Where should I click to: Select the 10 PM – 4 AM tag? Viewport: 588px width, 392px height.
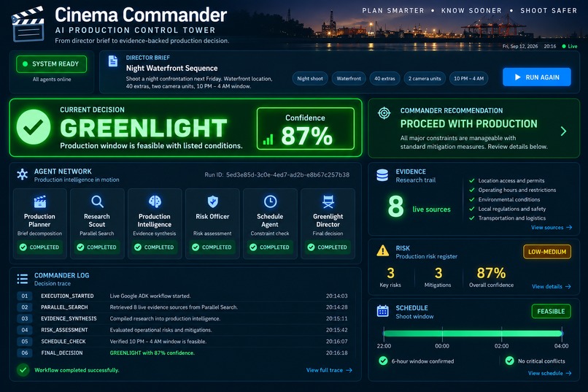click(469, 78)
